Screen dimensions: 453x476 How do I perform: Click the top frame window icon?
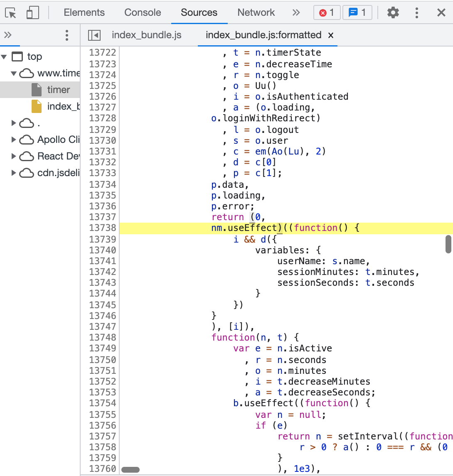(x=17, y=56)
